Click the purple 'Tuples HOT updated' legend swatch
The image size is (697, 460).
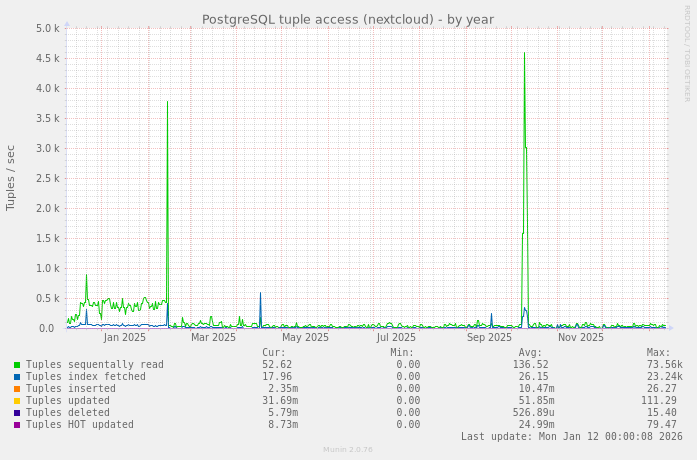tap(17, 425)
